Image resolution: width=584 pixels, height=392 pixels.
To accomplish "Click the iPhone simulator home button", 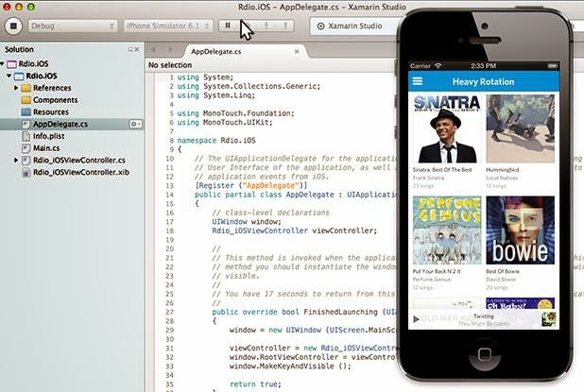I will (x=484, y=353).
